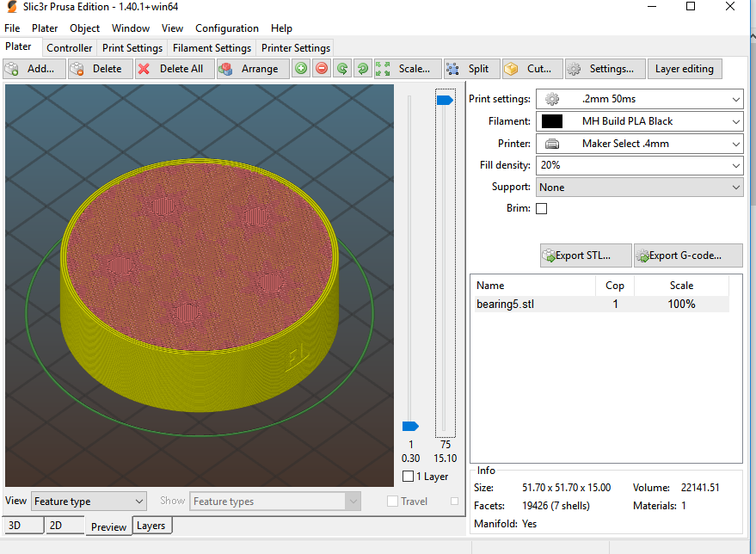Switch to the Print Settings tab
The image size is (756, 554).
(x=132, y=47)
